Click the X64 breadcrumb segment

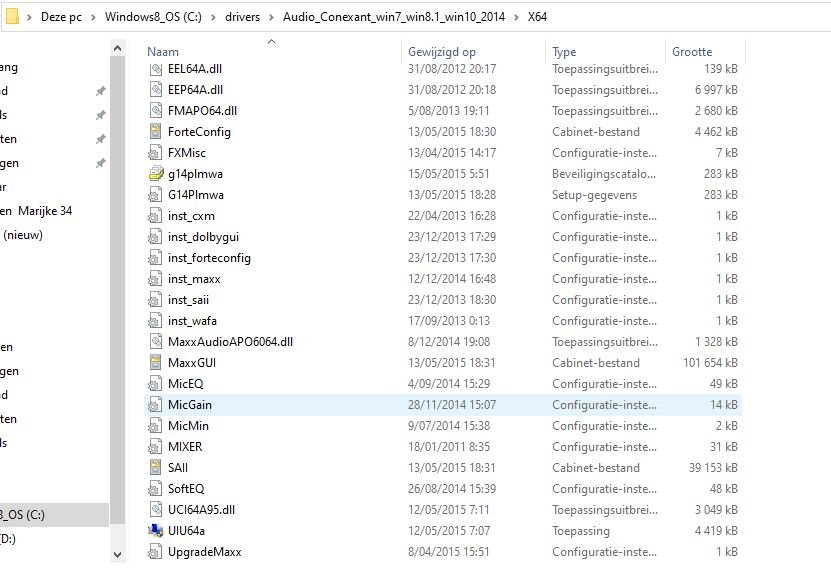[537, 17]
